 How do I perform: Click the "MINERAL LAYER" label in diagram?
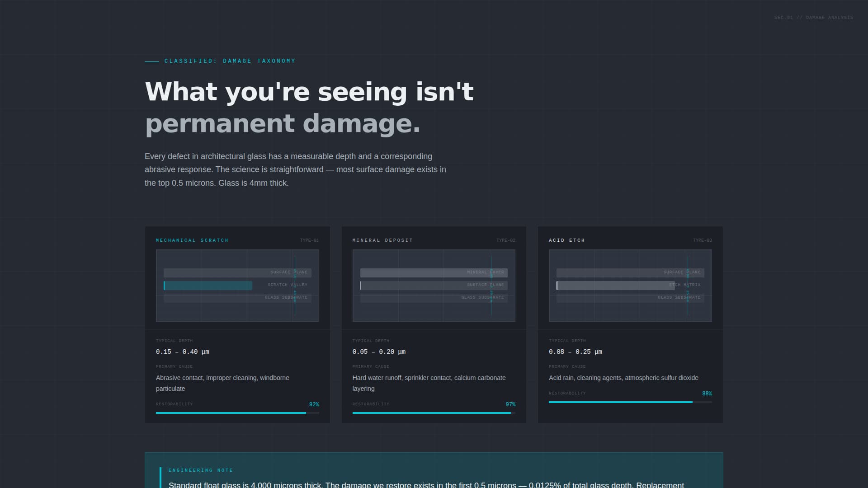point(486,272)
